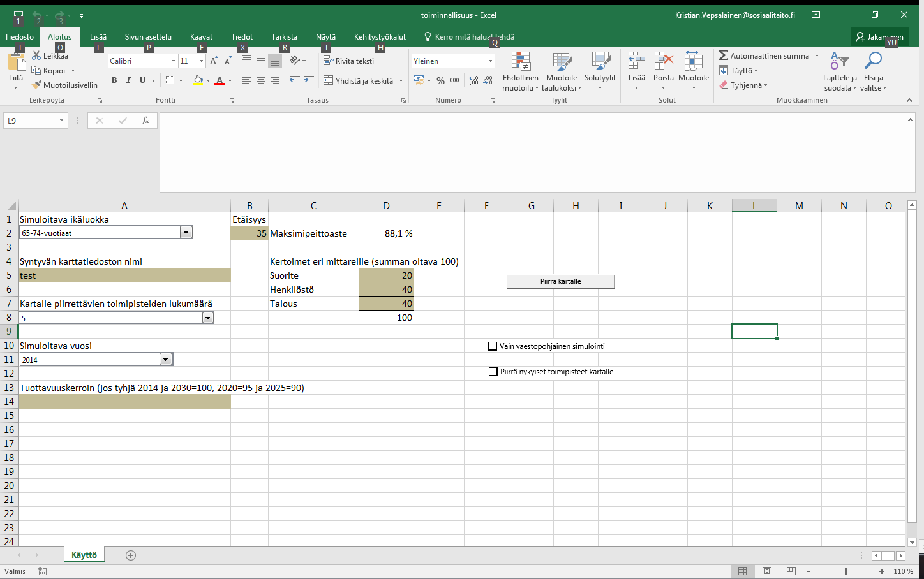924x579 pixels.
Task: Open Etsi ja valitse
Action: point(873,71)
